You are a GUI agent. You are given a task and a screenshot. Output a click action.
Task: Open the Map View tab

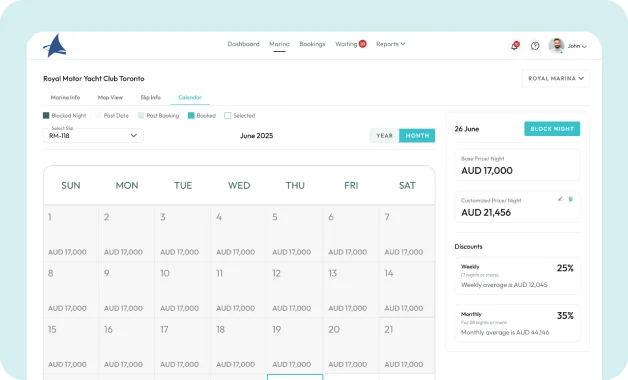(110, 97)
